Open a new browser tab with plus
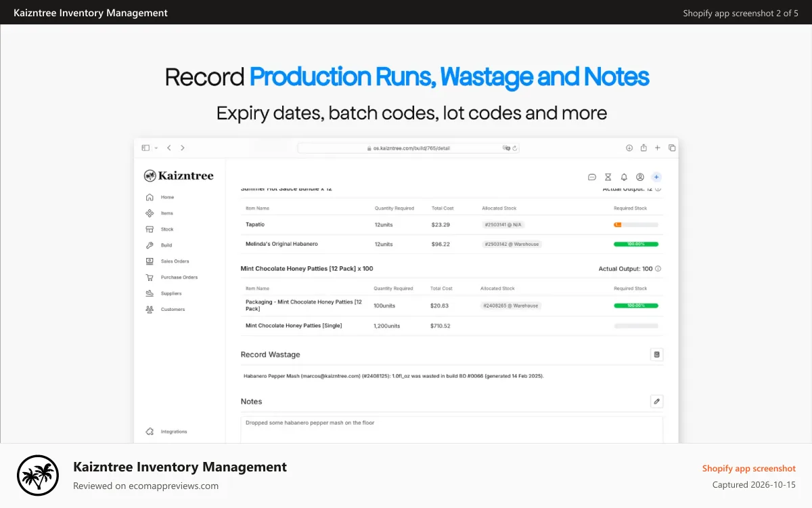 [x=658, y=148]
